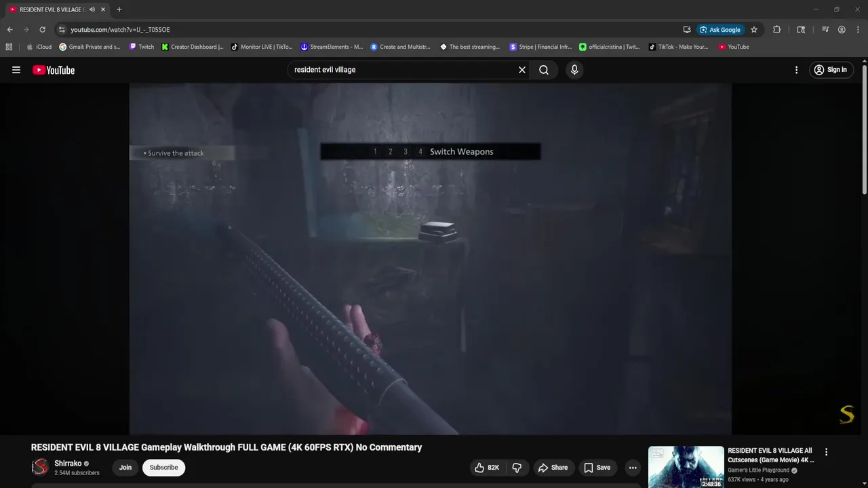
Task: Click the Shirrako S watermark in the player
Action: 846,414
